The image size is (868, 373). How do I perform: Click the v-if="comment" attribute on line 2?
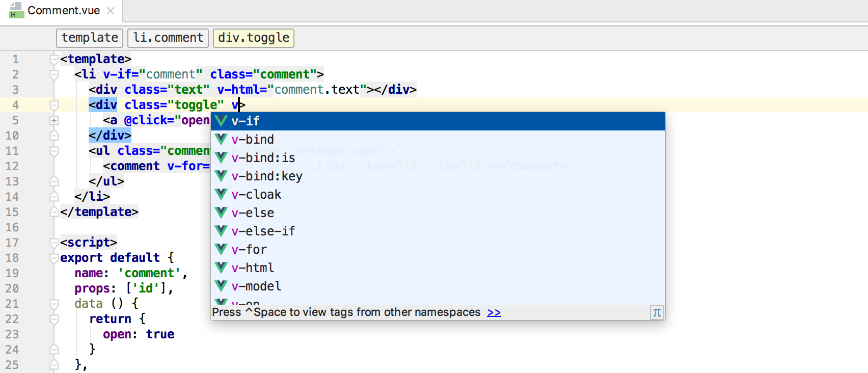click(x=153, y=74)
